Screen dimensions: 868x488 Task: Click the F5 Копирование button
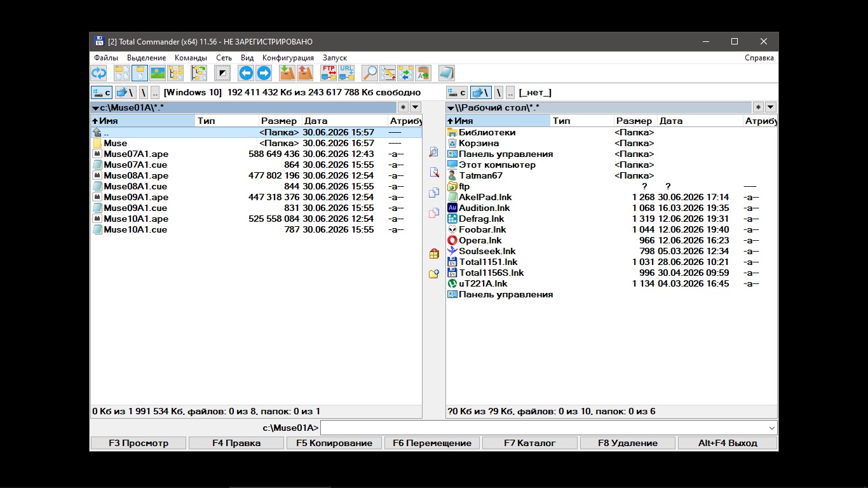click(334, 443)
